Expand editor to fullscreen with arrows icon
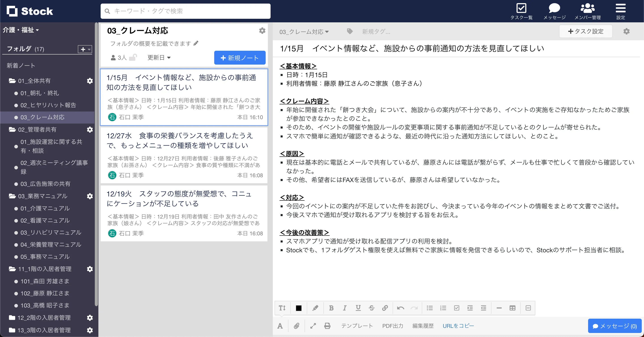Screen dimensions: 644x337 coord(313,326)
